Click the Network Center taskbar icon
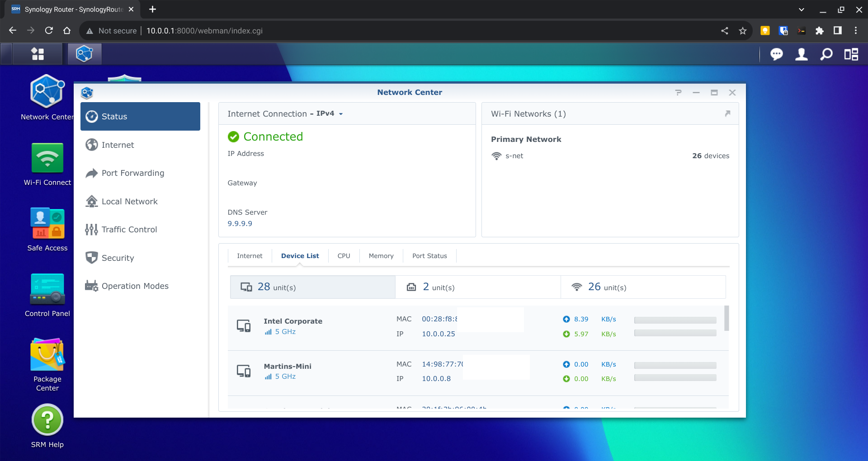The height and width of the screenshot is (461, 868). click(85, 54)
